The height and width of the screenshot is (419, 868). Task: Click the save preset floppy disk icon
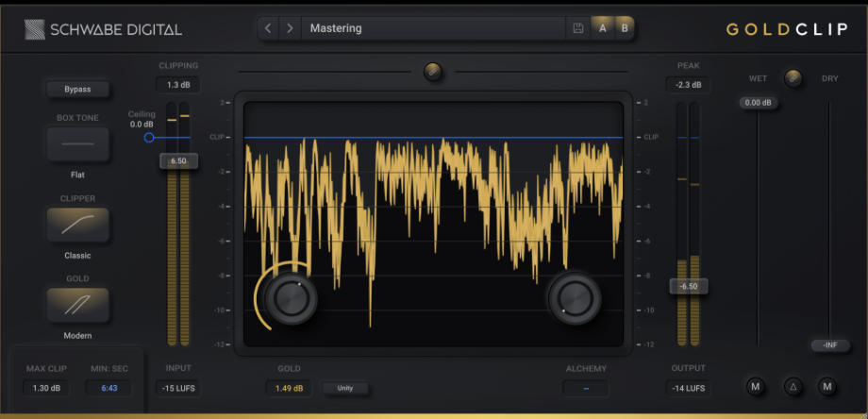point(578,28)
